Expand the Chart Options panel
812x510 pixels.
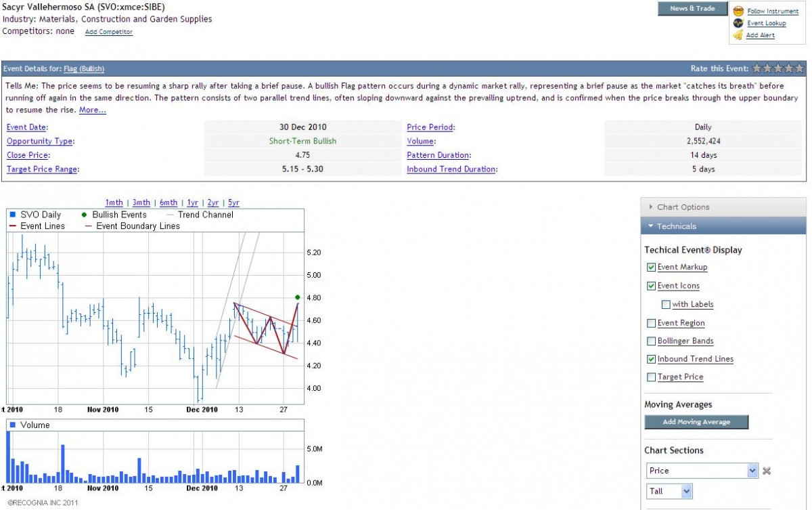pos(723,207)
